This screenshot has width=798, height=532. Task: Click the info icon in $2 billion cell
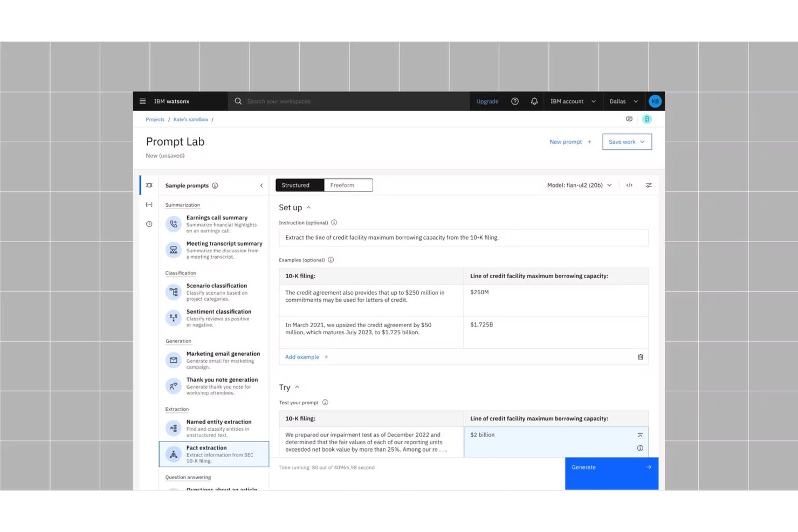[640, 448]
